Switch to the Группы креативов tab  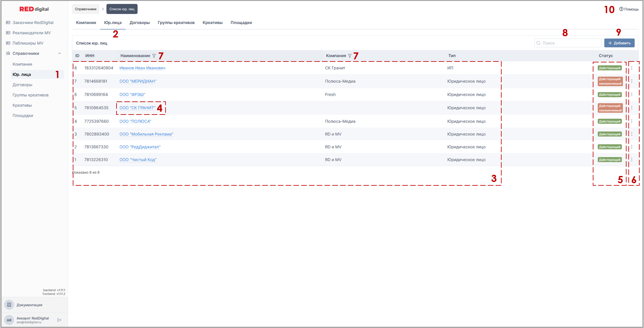(176, 22)
